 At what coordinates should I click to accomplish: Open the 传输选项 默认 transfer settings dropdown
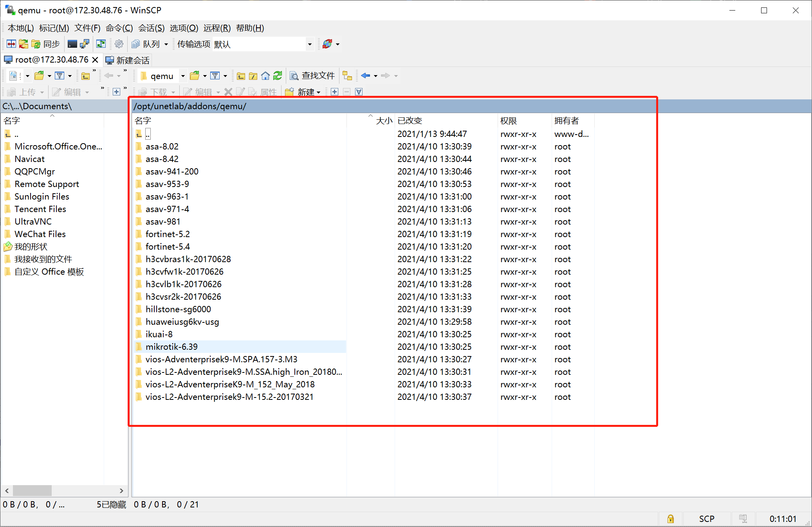(x=310, y=44)
